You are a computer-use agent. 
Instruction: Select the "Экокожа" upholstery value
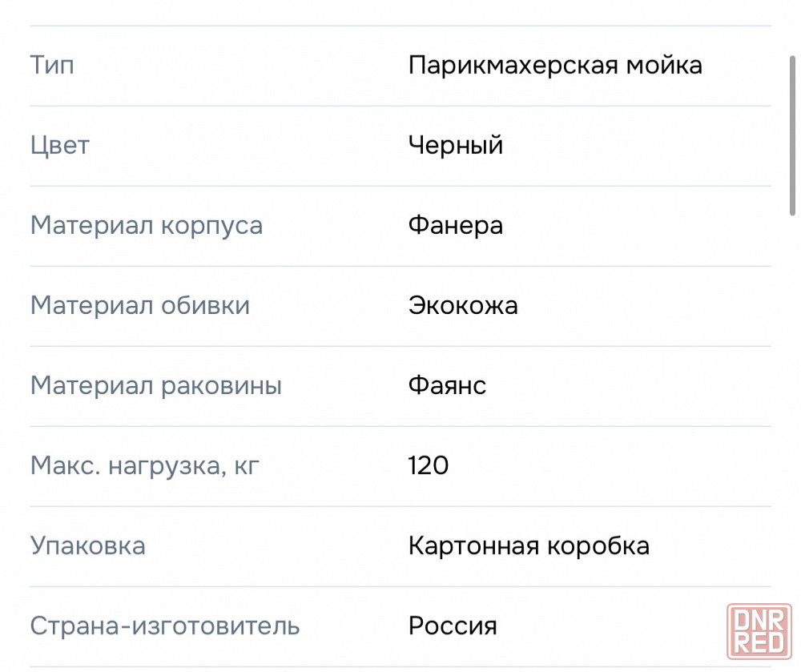pyautogui.click(x=463, y=305)
